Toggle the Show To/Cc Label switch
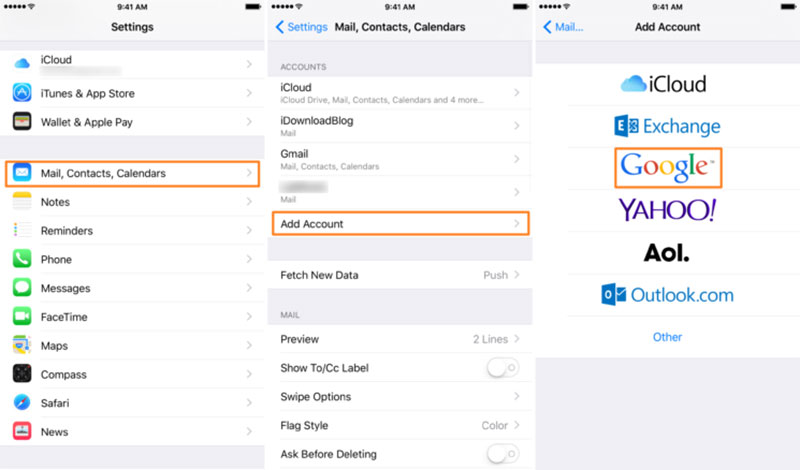The image size is (800, 470). [x=501, y=368]
